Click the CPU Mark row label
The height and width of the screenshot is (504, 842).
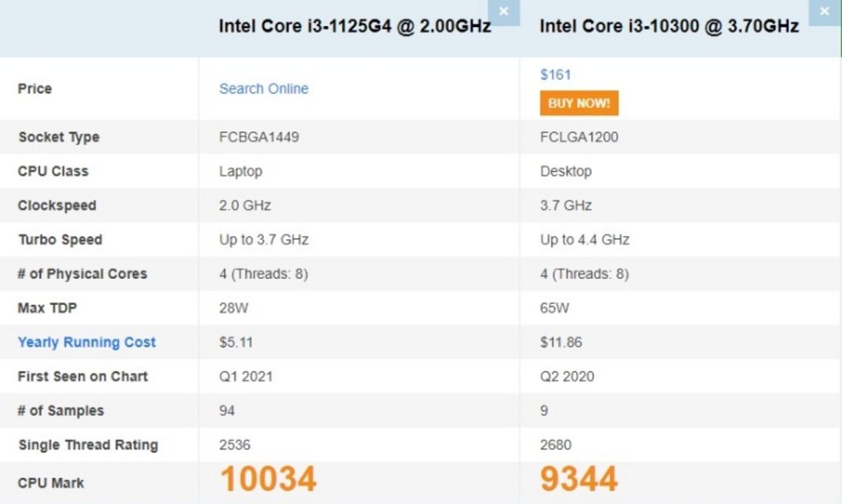coord(51,483)
